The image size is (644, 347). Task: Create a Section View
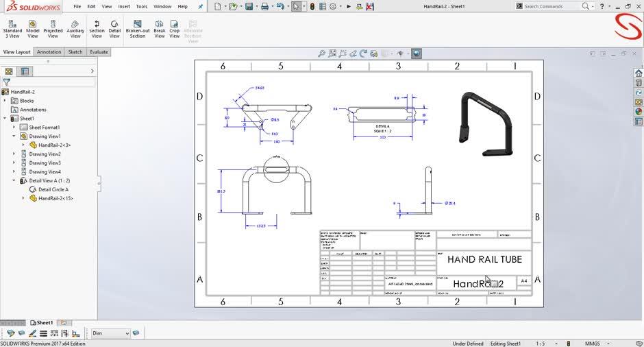pyautogui.click(x=97, y=28)
